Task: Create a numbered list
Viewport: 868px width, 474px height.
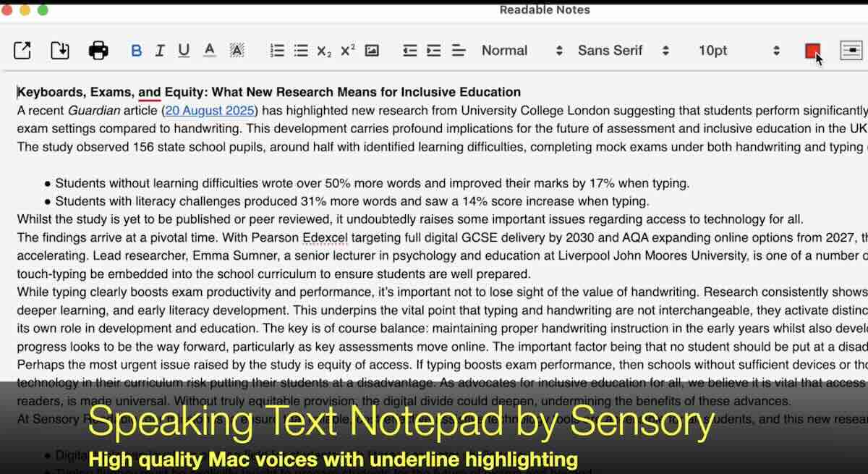Action: (x=277, y=51)
